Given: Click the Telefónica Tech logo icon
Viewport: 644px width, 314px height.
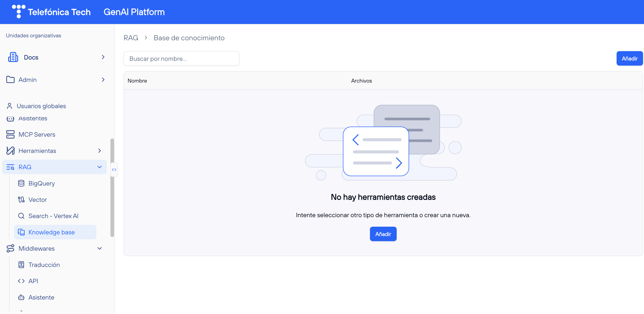Looking at the screenshot, I should (19, 11).
